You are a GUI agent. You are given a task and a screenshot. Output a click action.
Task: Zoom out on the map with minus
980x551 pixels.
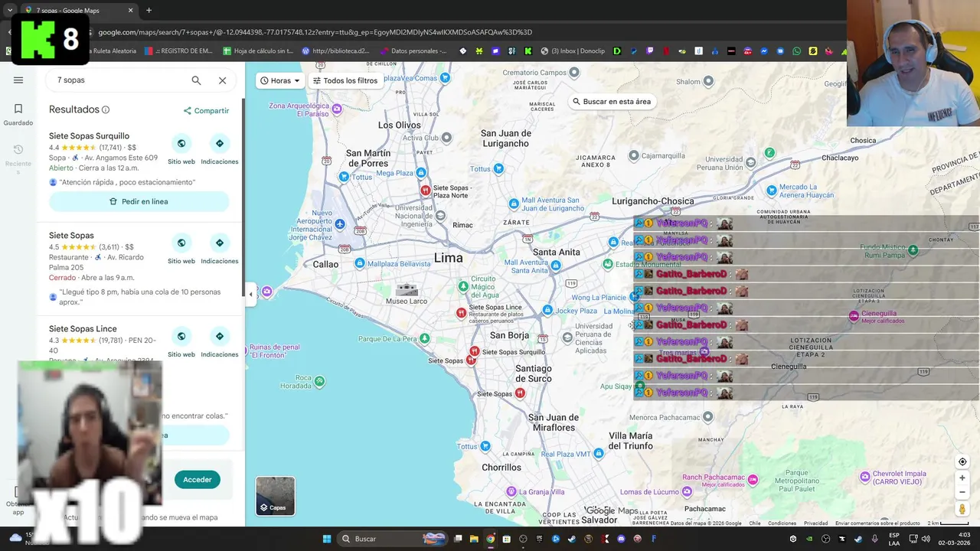[962, 492]
